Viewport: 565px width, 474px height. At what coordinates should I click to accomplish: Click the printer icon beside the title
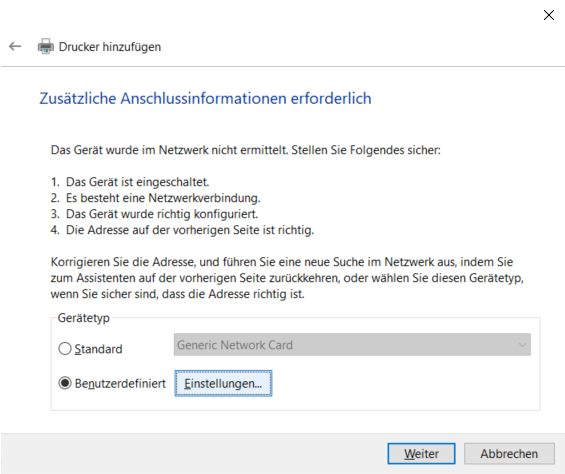coord(46,46)
